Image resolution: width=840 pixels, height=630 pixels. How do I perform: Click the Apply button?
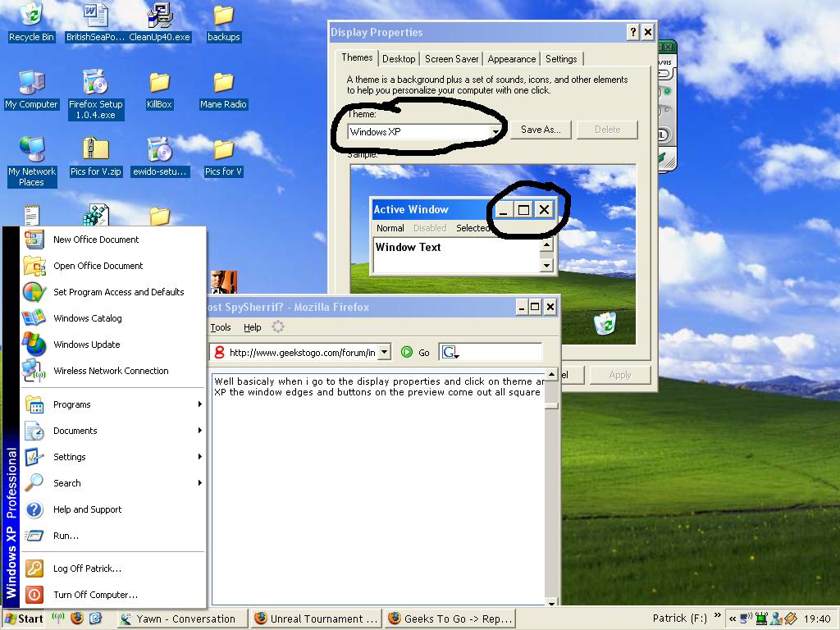click(620, 375)
